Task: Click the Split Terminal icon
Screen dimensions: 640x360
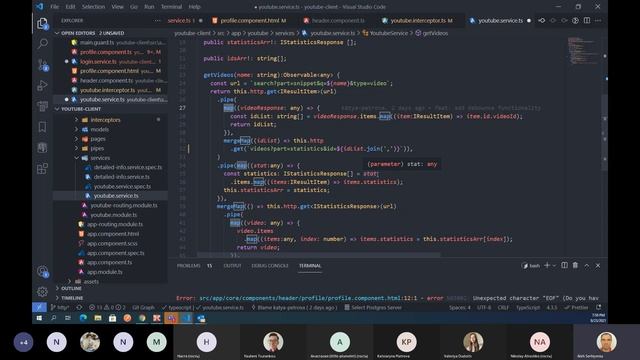Action: coord(564,265)
